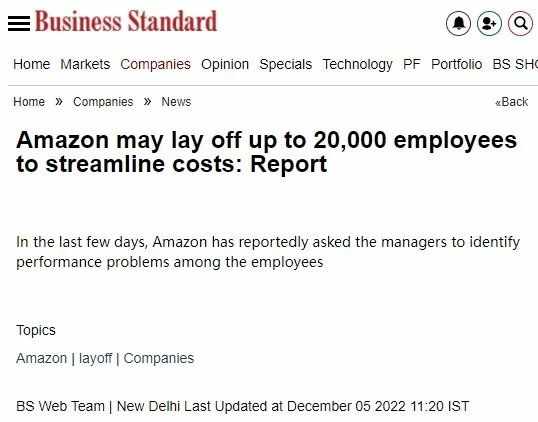Open the Companies topic tag
Image resolution: width=538 pixels, height=422 pixels.
pos(159,358)
